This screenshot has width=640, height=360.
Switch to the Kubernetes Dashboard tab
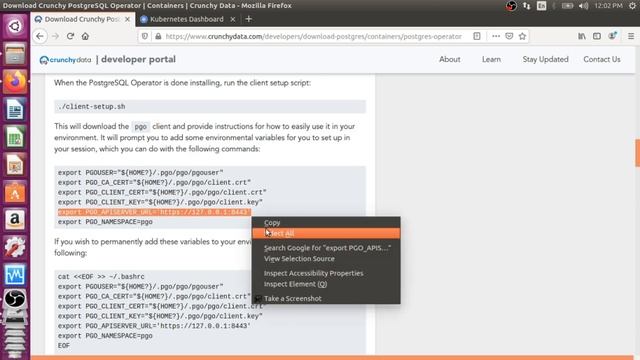click(187, 19)
